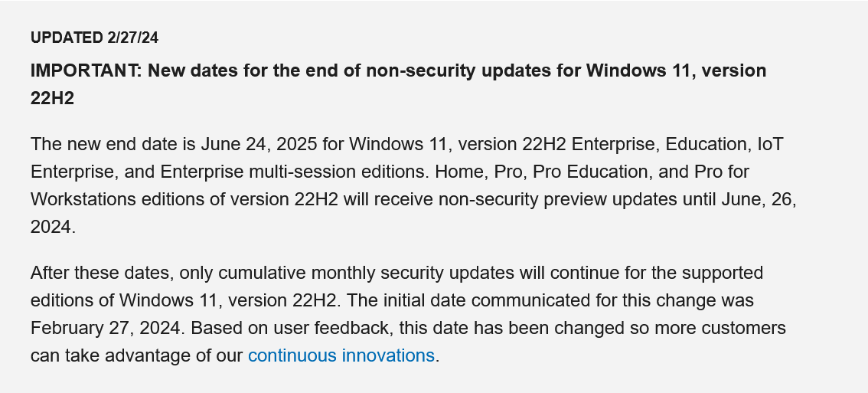Click the Enterprise multi-session editions text

pos(295,172)
